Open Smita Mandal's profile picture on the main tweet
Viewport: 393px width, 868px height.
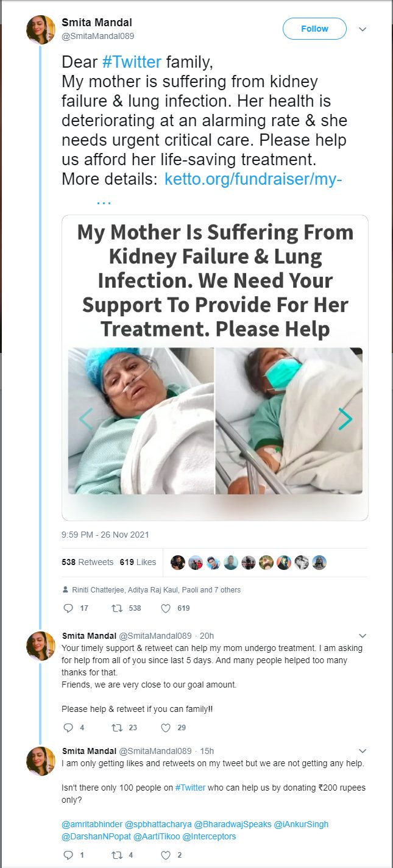(41, 30)
